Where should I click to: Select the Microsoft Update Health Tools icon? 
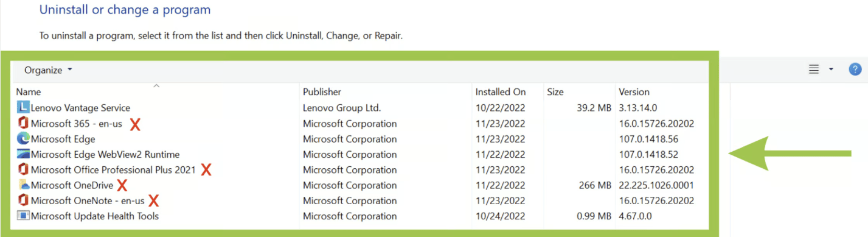(x=23, y=216)
